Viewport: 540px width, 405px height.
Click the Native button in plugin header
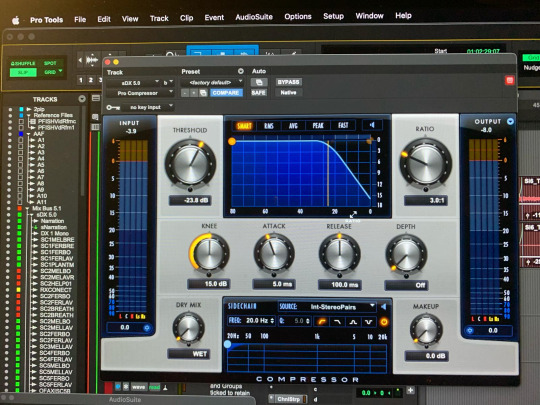[x=289, y=92]
